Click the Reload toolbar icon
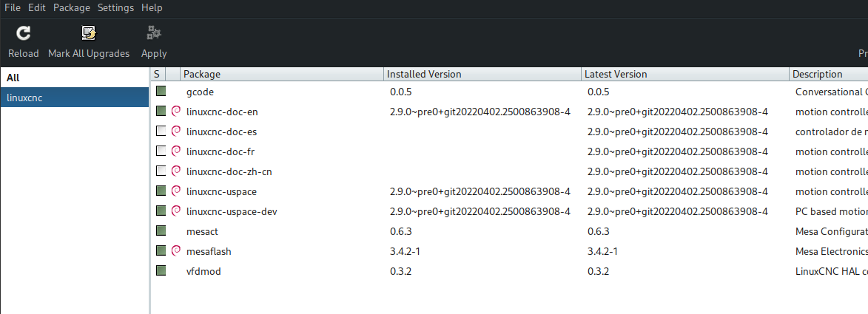The image size is (868, 314). tap(23, 34)
